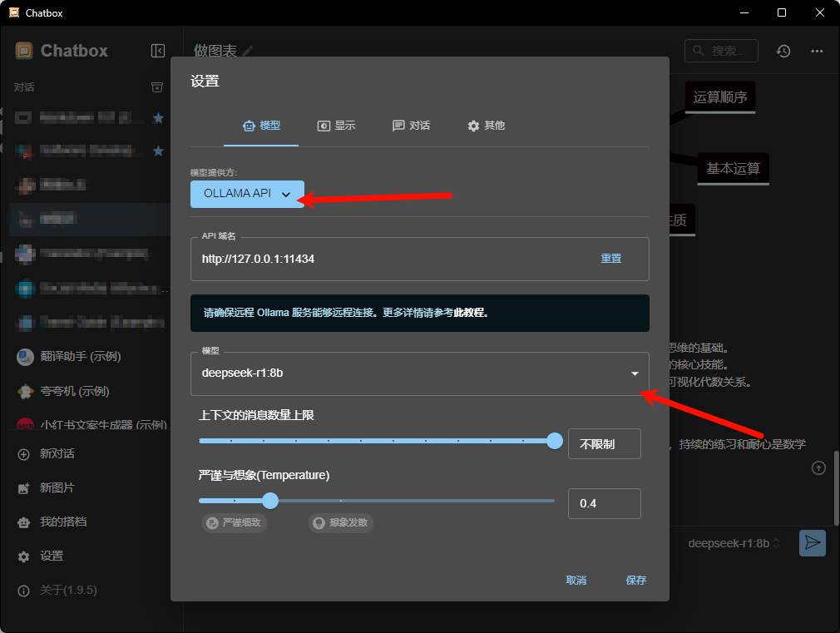The image size is (840, 633).
Task: Click the API 域名 input field
Action: (391, 259)
